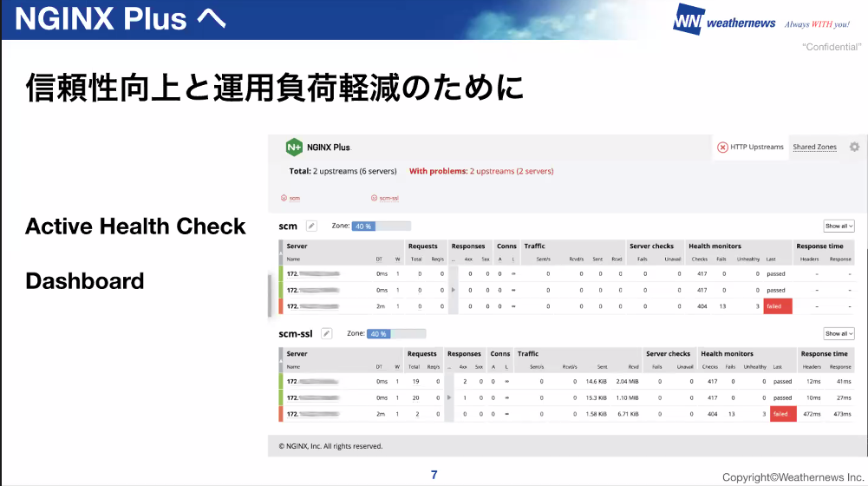Click the Health monitors header in scm table
The height and width of the screenshot is (486, 868).
tap(715, 246)
